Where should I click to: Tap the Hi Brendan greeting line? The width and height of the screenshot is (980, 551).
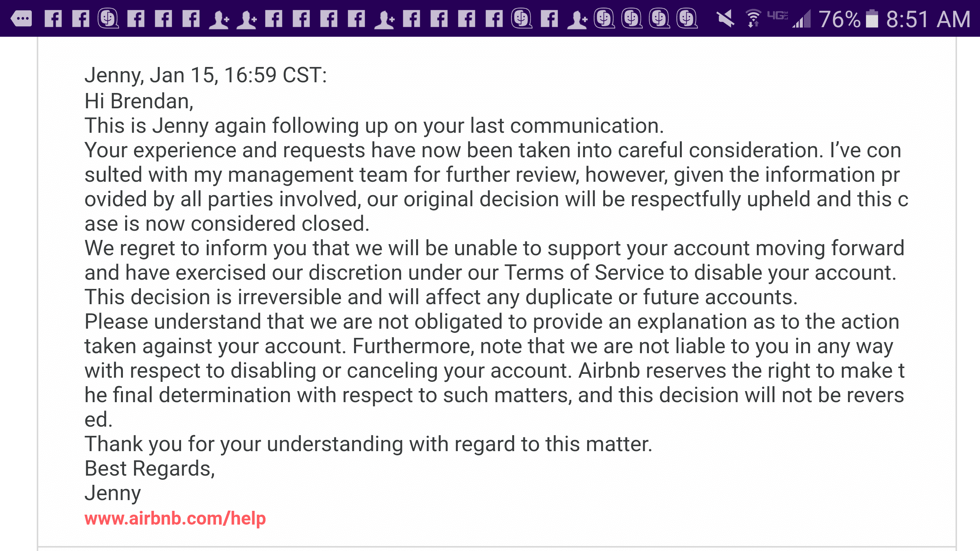point(139,101)
